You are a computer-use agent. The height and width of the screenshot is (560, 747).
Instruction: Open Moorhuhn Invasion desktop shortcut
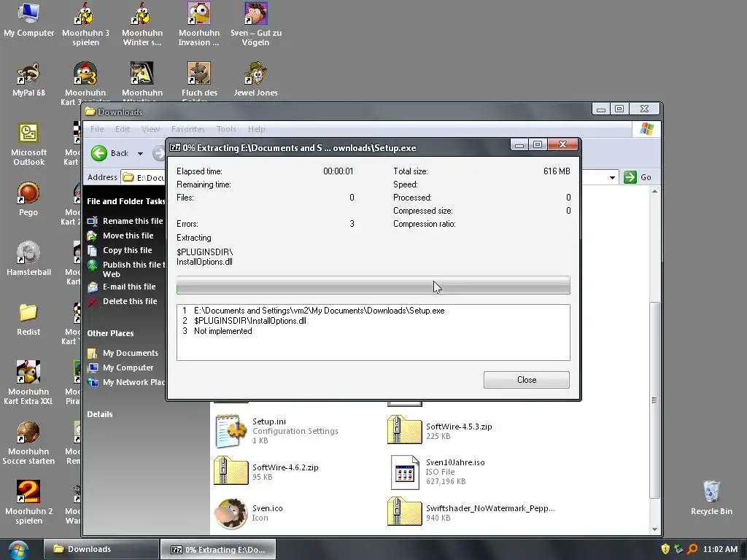point(199,24)
